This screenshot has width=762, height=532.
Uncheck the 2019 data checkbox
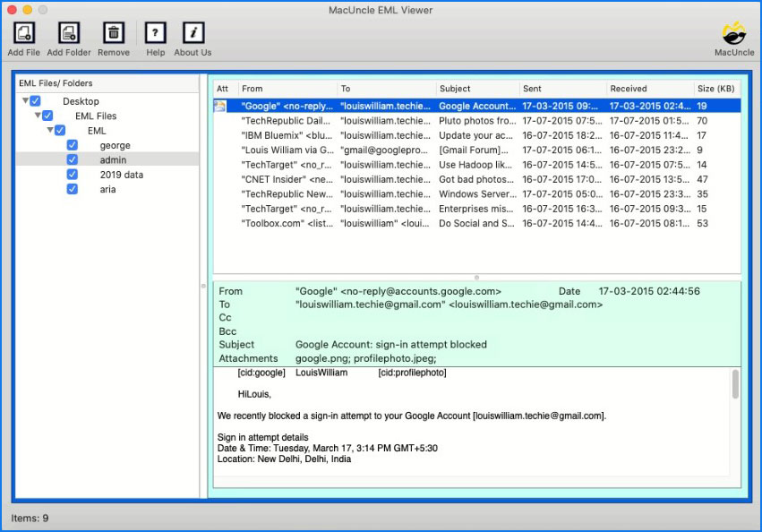pyautogui.click(x=72, y=175)
